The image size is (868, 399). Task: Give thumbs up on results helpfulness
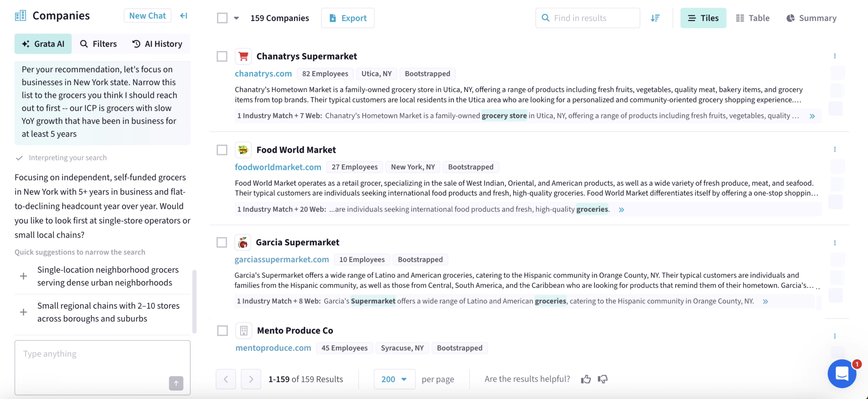(586, 379)
